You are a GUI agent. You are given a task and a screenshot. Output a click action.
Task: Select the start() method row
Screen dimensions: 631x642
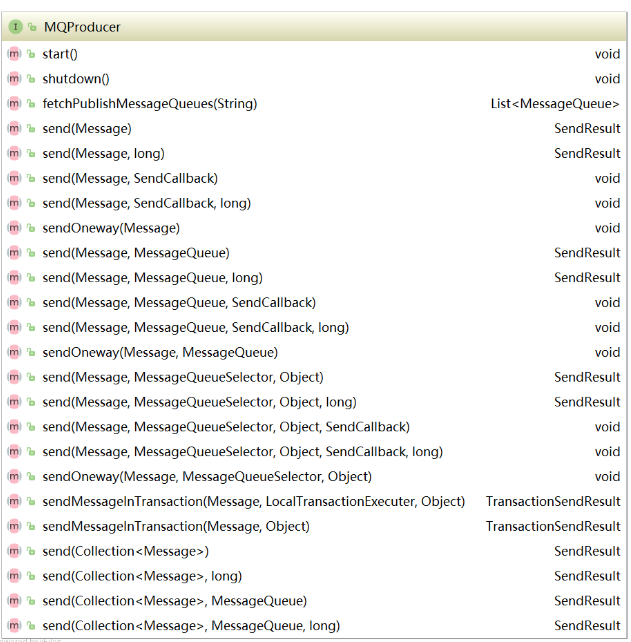[x=314, y=54]
